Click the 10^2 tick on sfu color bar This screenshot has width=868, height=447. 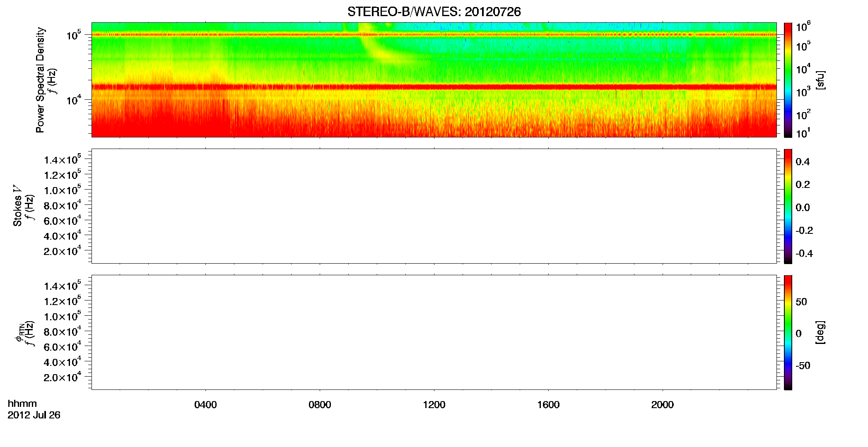pos(803,115)
